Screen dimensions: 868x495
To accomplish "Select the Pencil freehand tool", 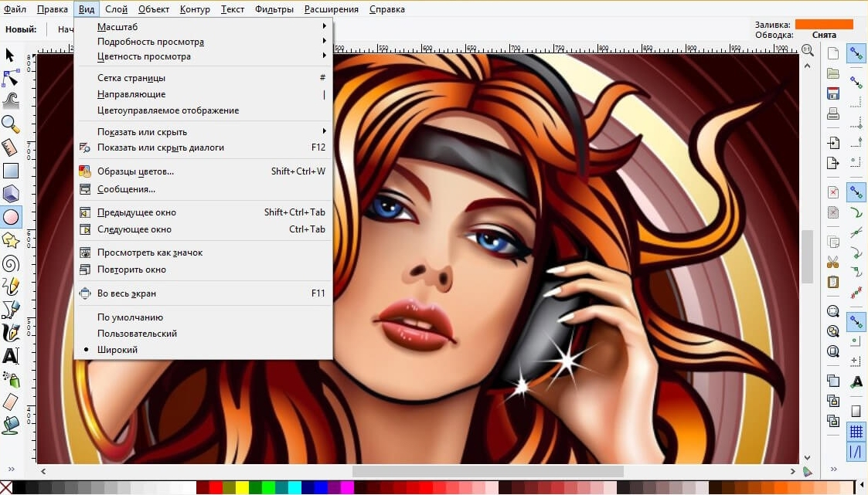I will click(11, 286).
